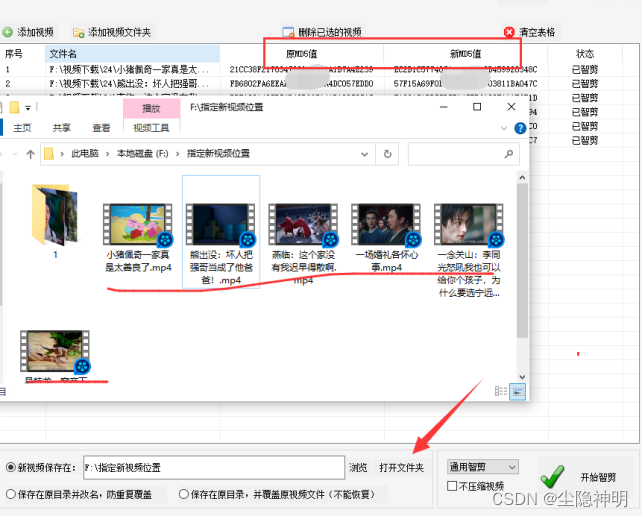Viewport: 643px width, 517px height.
Task: Click chevron after 本地磁盘 (F:) in path
Action: point(178,154)
